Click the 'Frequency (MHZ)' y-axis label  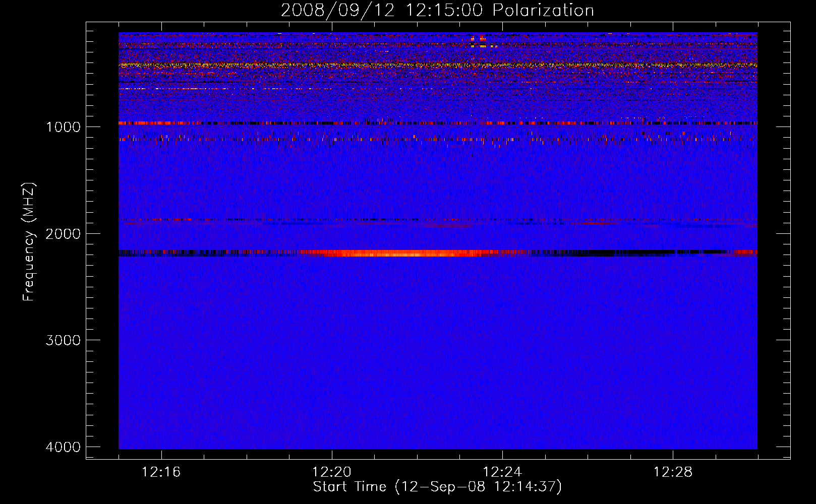point(29,242)
